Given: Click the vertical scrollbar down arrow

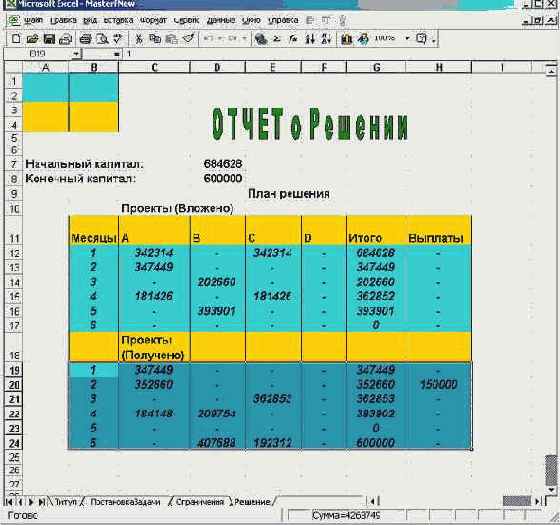Looking at the screenshot, I should point(551,490).
